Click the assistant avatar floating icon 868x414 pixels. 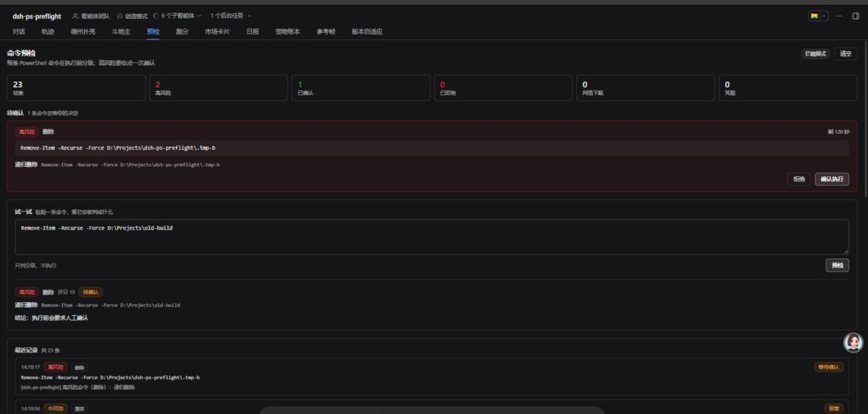[x=853, y=342]
